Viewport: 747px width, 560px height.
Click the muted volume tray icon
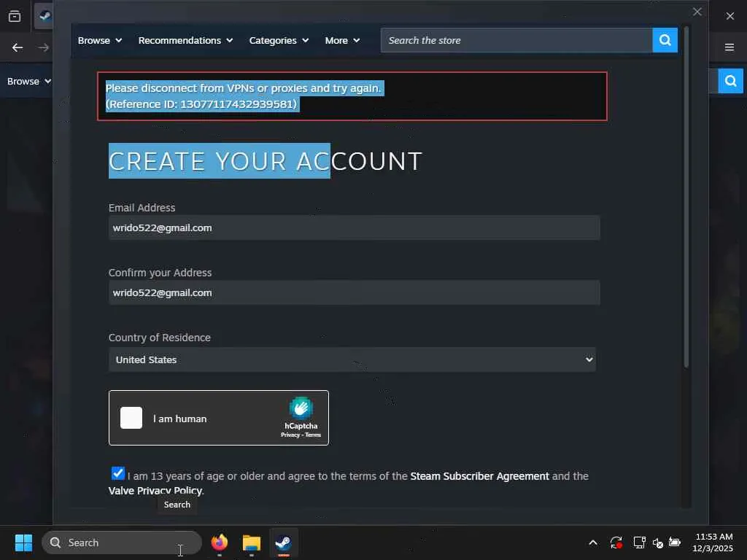pos(657,542)
